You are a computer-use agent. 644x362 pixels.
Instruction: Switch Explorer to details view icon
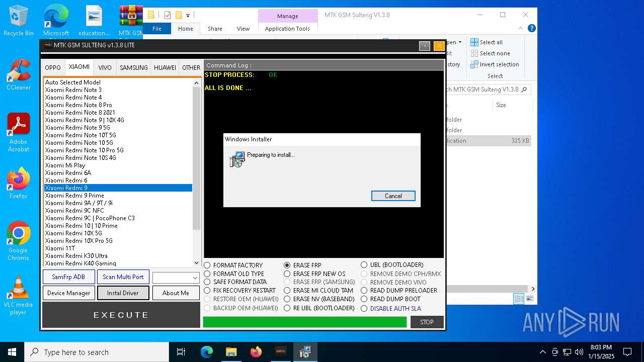click(519, 299)
